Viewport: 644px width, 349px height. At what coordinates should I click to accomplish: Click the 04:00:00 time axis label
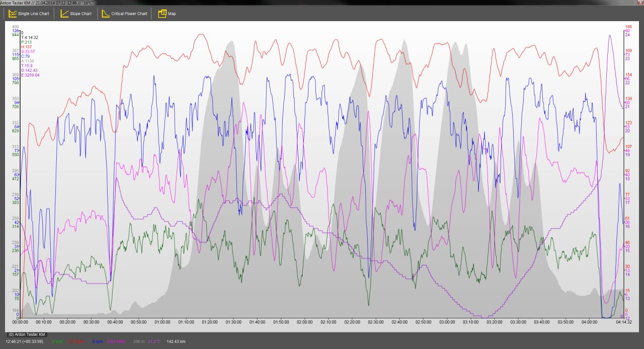(589, 321)
